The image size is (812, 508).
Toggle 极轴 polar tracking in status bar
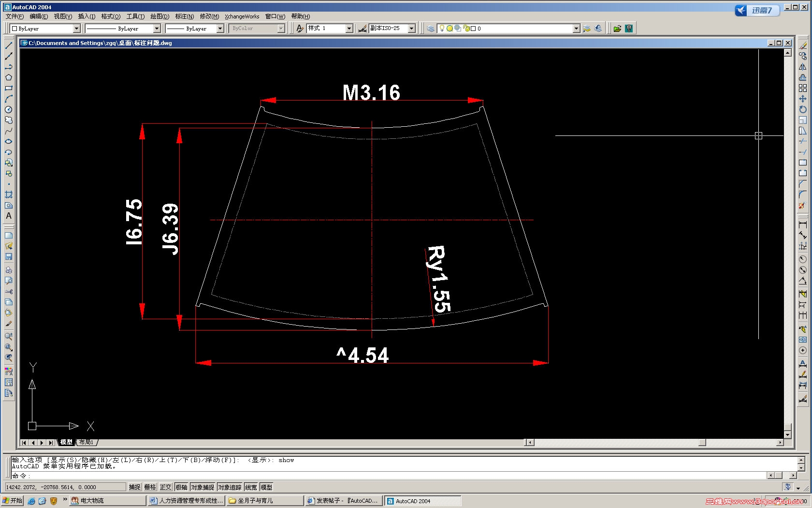(181, 487)
